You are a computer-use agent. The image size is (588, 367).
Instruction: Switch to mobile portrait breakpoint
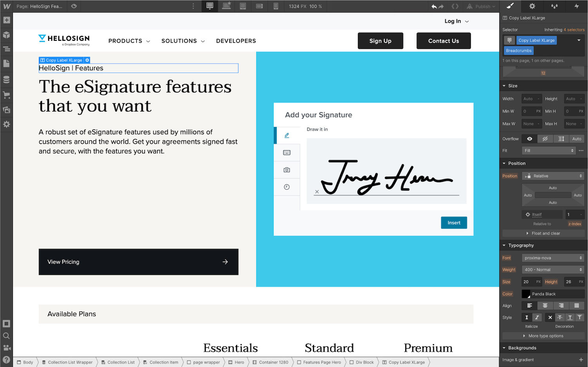276,6
